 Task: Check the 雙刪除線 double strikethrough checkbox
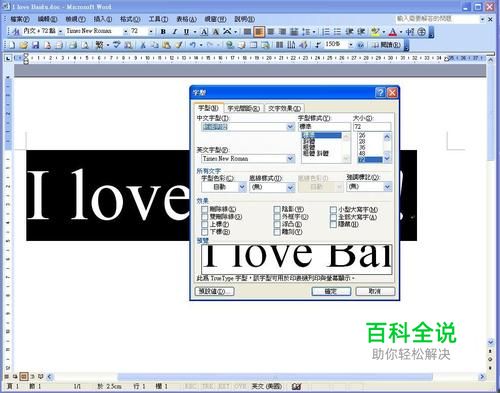point(205,217)
